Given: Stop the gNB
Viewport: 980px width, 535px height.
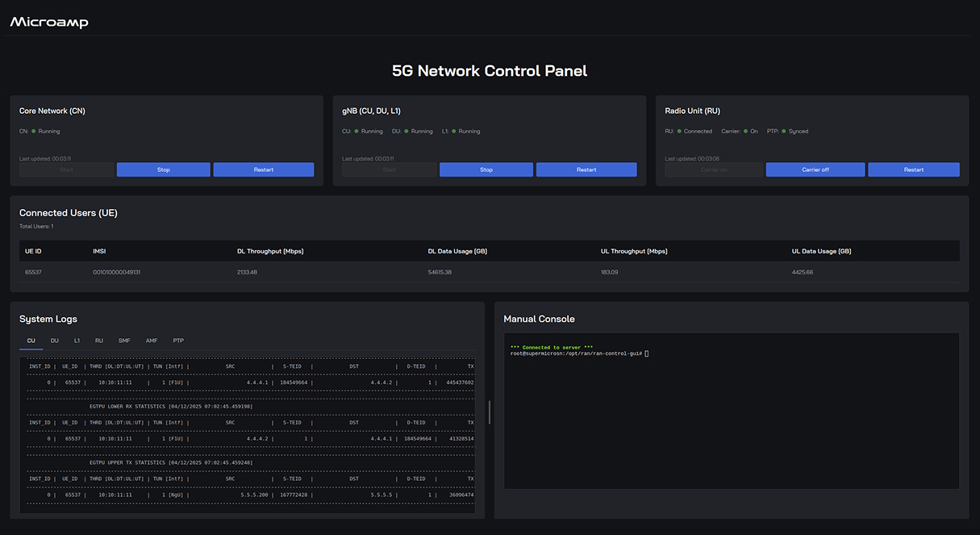Looking at the screenshot, I should click(486, 169).
